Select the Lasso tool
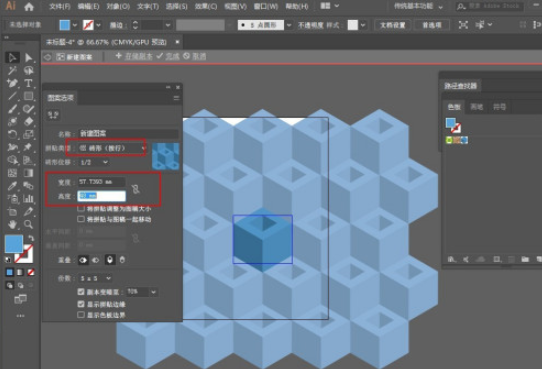Image resolution: width=542 pixels, height=369 pixels. coord(28,70)
